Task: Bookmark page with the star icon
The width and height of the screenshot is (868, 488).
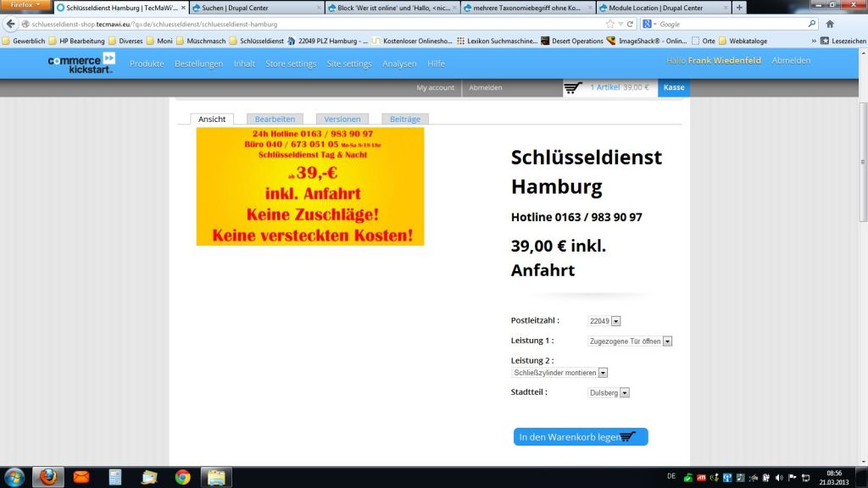Action: point(610,24)
